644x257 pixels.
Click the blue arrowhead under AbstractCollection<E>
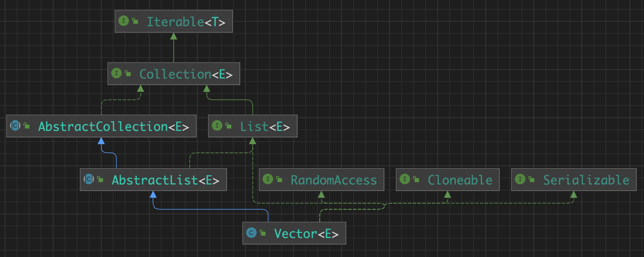coord(101,141)
